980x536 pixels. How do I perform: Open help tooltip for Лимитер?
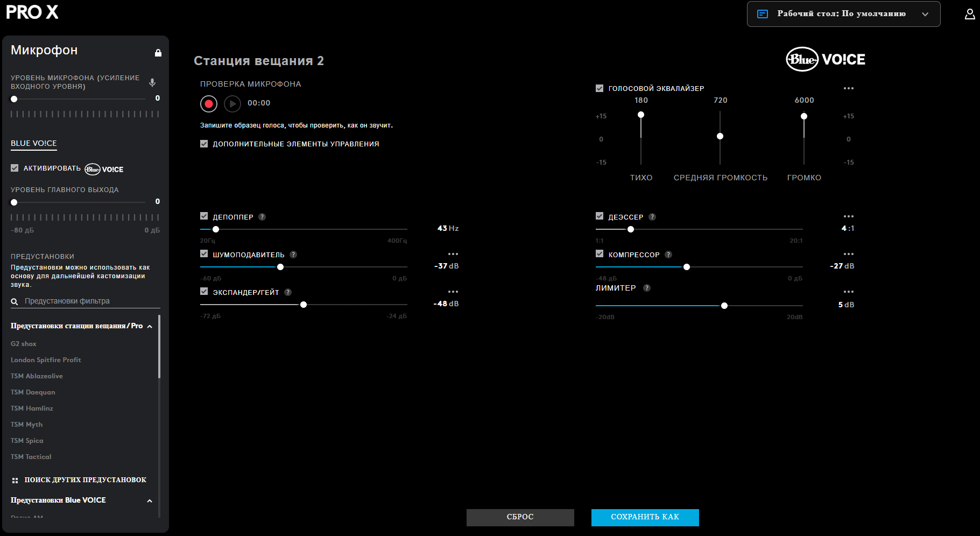(x=647, y=288)
